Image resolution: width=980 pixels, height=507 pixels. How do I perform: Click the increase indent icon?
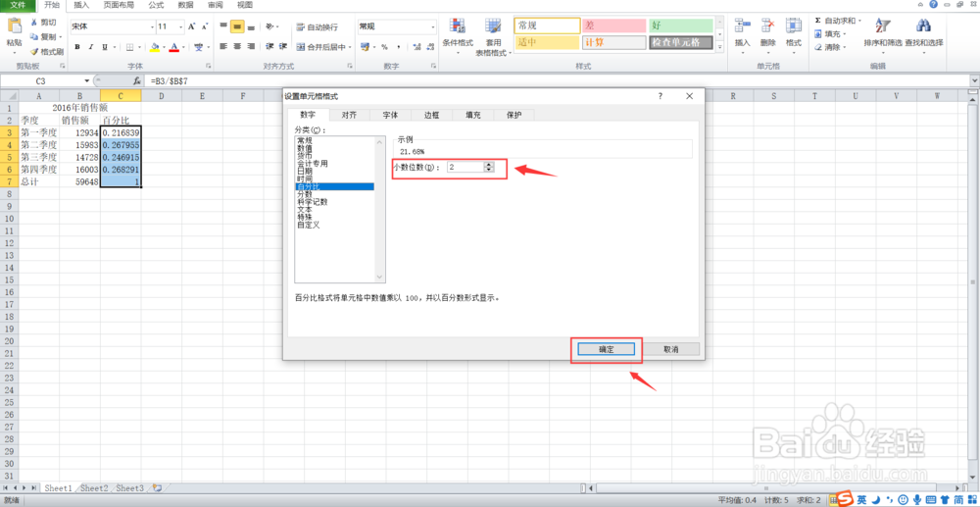click(x=283, y=47)
